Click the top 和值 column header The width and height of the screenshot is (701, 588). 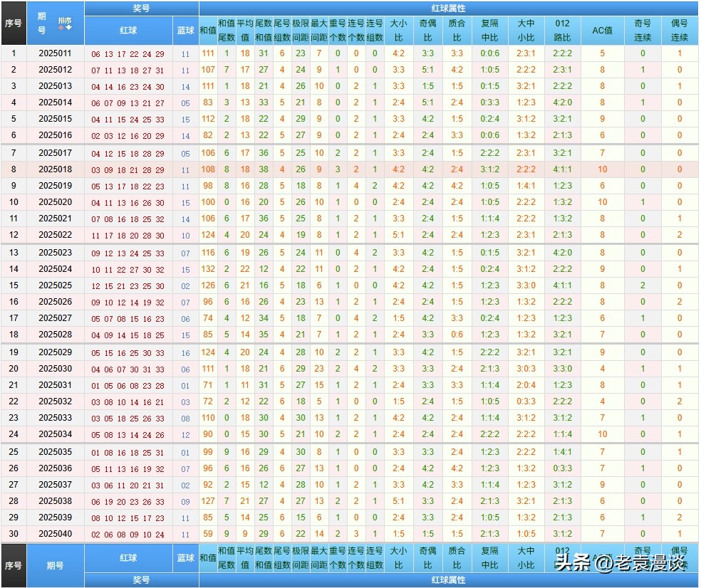click(x=208, y=31)
